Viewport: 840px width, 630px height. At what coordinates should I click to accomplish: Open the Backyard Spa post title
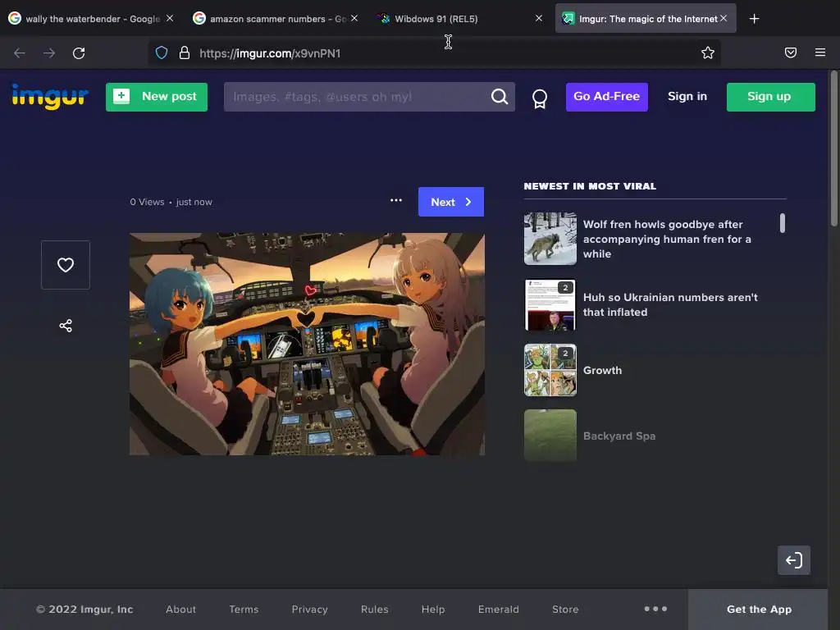pyautogui.click(x=619, y=436)
